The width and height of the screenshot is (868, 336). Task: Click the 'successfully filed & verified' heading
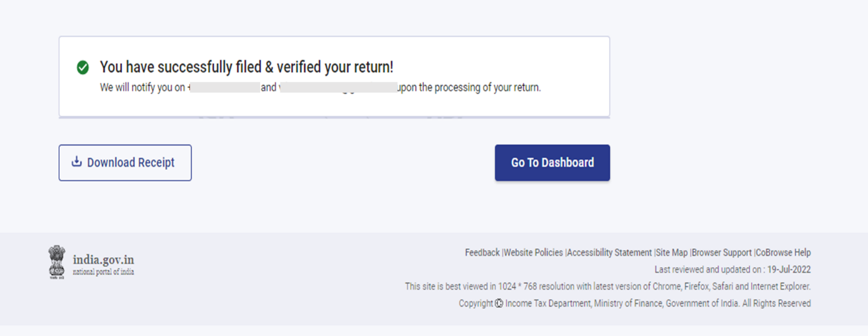[x=246, y=67]
